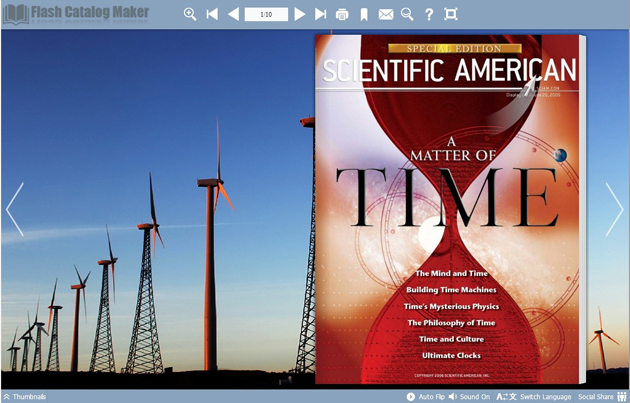Click 'The Philosophy of Time' cover text
630x403 pixels.
[451, 323]
